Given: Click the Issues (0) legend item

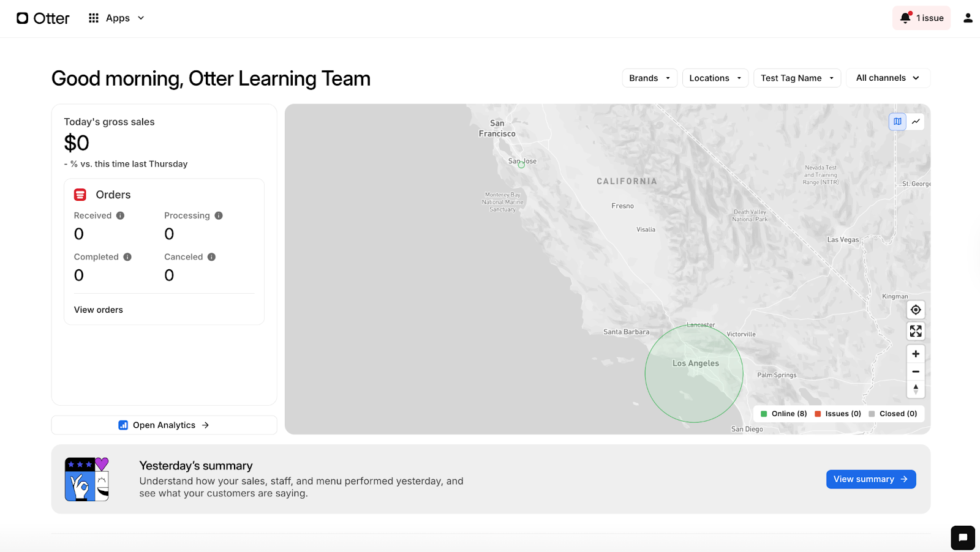Looking at the screenshot, I should pyautogui.click(x=838, y=414).
